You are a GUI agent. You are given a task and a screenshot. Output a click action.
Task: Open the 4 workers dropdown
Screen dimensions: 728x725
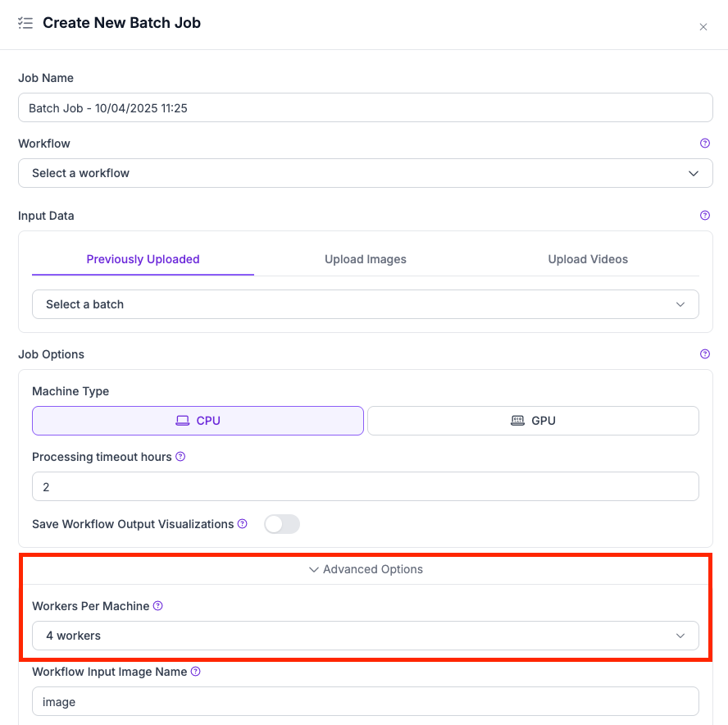pos(365,636)
